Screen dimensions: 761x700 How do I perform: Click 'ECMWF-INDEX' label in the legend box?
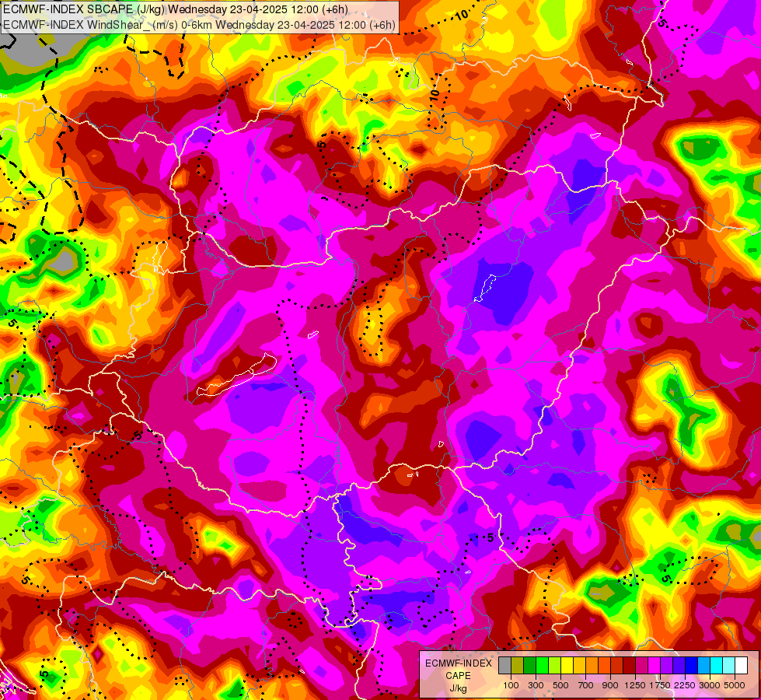point(459,663)
